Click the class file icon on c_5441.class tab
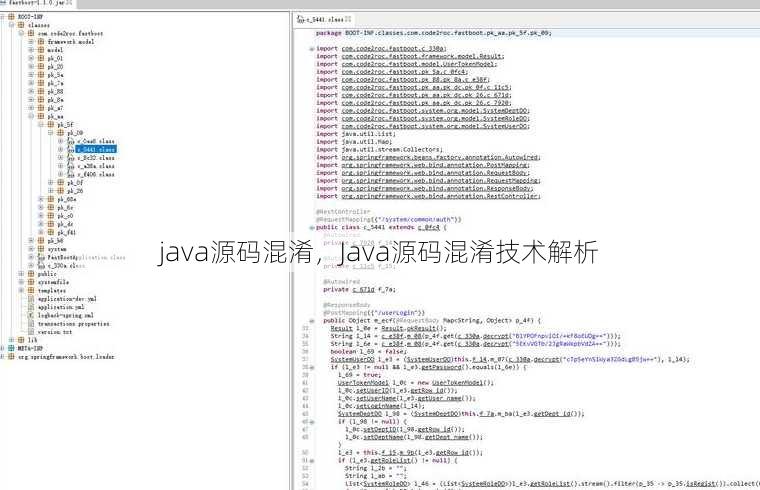760x490 pixels. [x=301, y=19]
